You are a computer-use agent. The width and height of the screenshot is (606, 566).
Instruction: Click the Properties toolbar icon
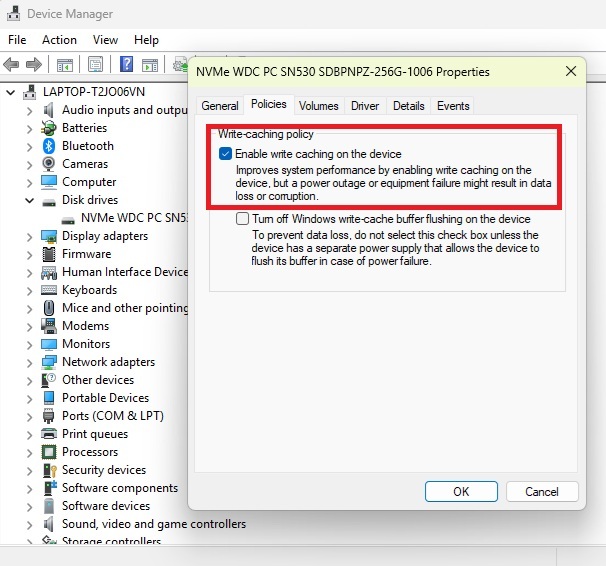coord(95,64)
